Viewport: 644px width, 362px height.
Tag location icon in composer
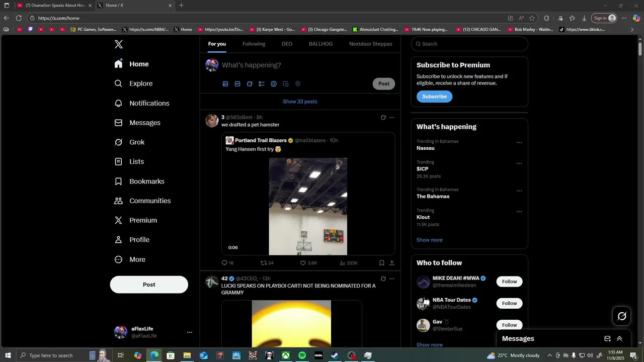pos(298,84)
